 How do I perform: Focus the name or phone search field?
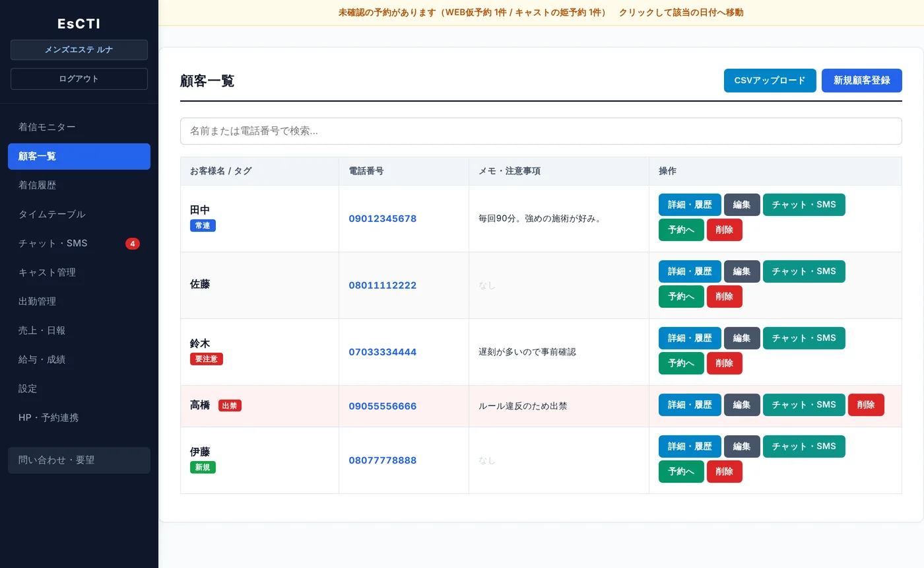(541, 131)
